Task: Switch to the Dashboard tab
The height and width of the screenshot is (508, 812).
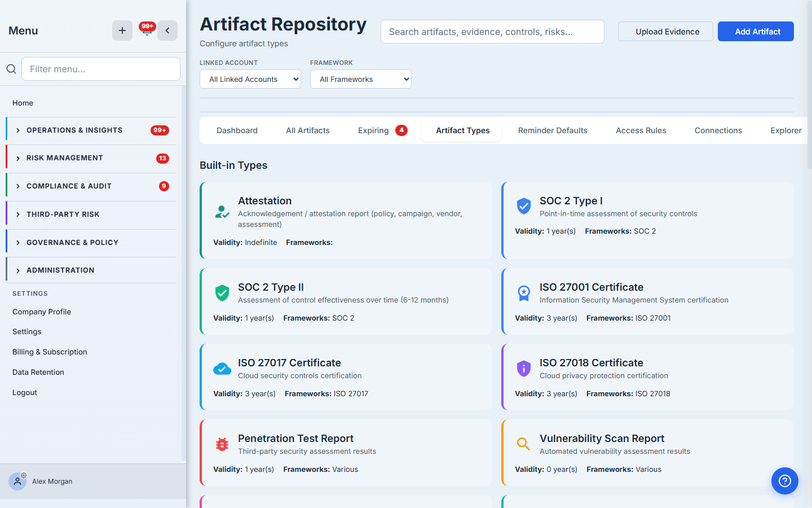Action: 237,130
